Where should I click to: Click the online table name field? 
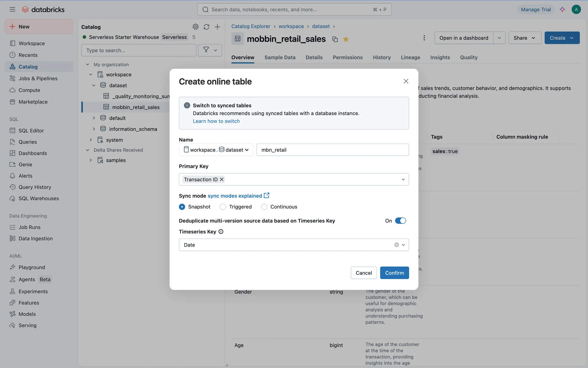click(x=332, y=150)
